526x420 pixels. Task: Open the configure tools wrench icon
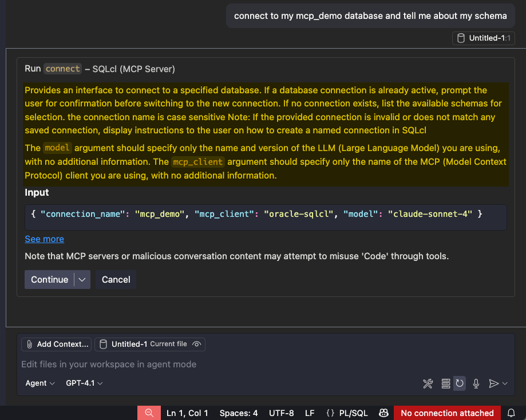428,383
